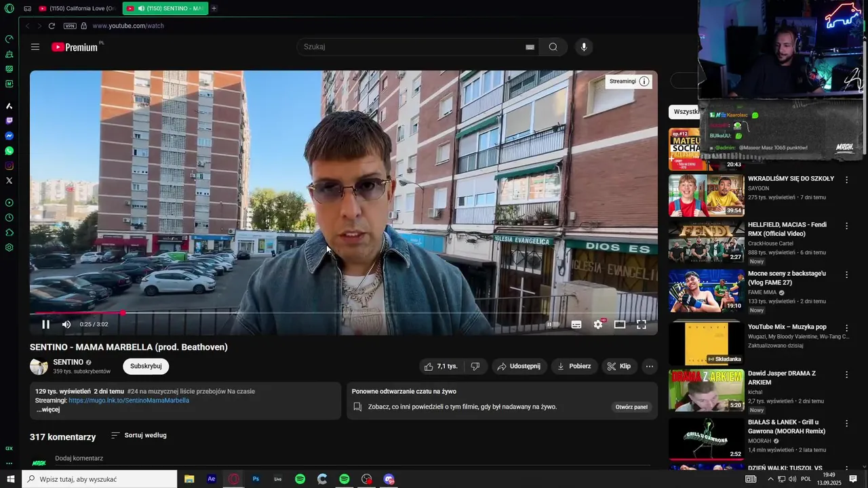Click the Udostępnij share button
Image resolution: width=868 pixels, height=488 pixels.
coord(519,367)
